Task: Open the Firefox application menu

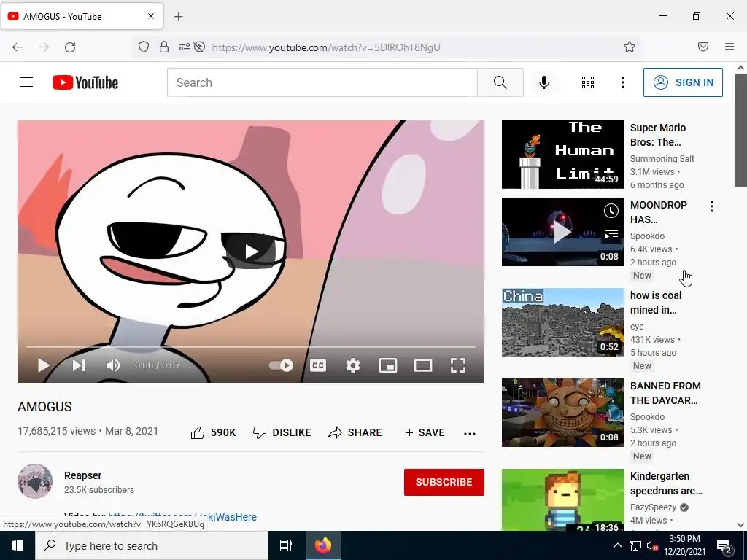Action: tap(729, 47)
